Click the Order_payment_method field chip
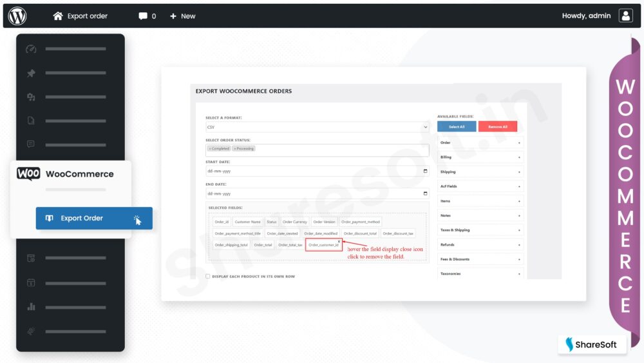644x363 pixels. (361, 222)
